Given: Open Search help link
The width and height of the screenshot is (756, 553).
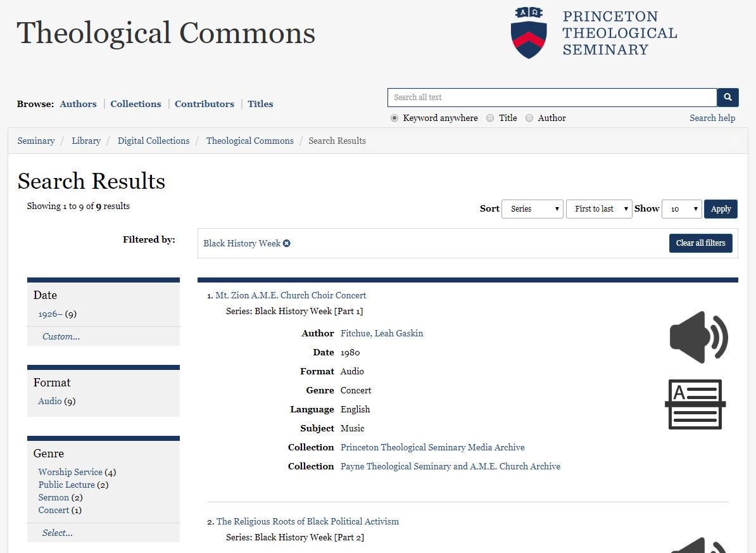Looking at the screenshot, I should [x=712, y=118].
